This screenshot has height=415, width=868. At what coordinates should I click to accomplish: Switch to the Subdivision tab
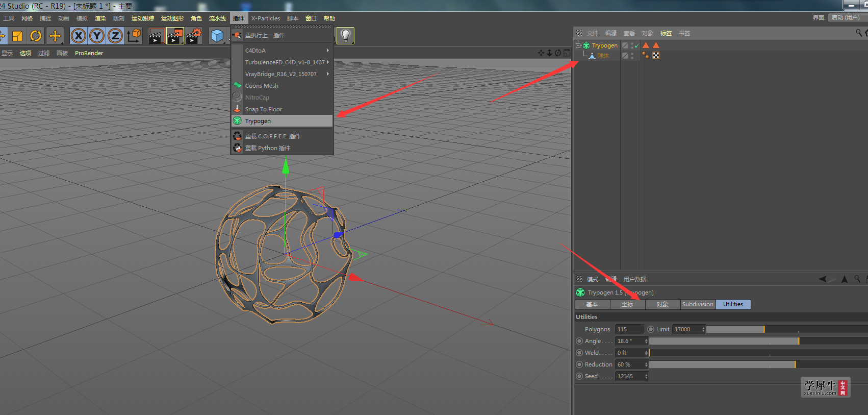click(x=698, y=304)
